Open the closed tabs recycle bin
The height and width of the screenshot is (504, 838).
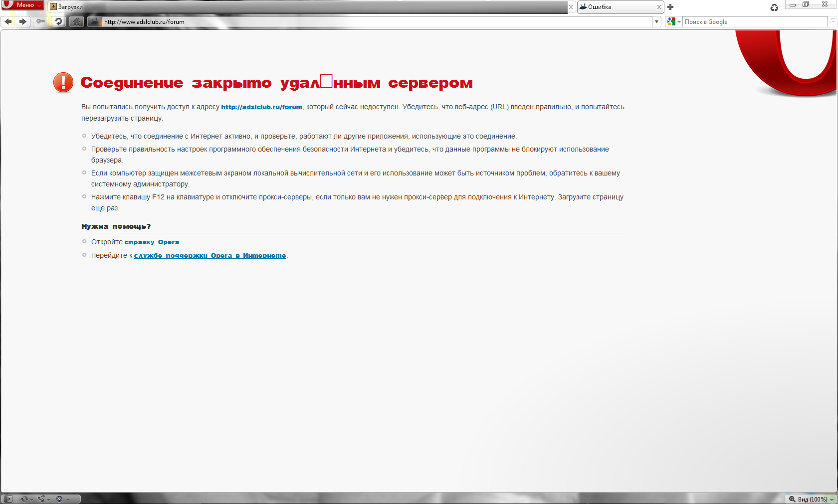[774, 7]
